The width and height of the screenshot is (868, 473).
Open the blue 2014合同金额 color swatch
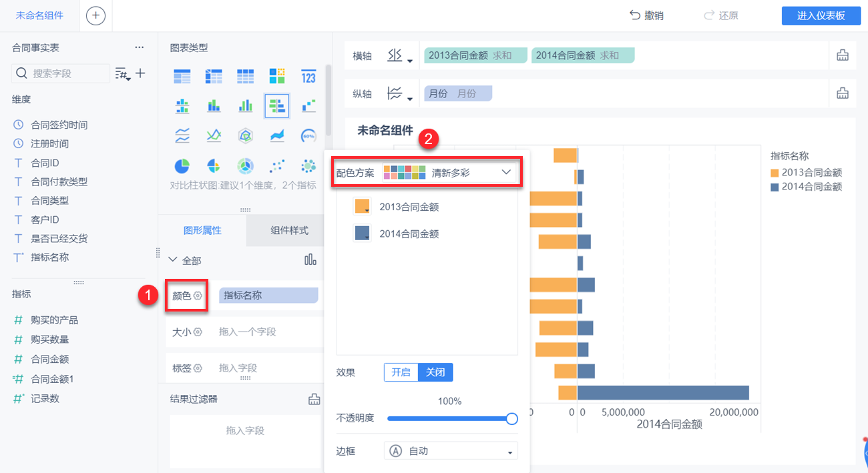click(x=363, y=233)
